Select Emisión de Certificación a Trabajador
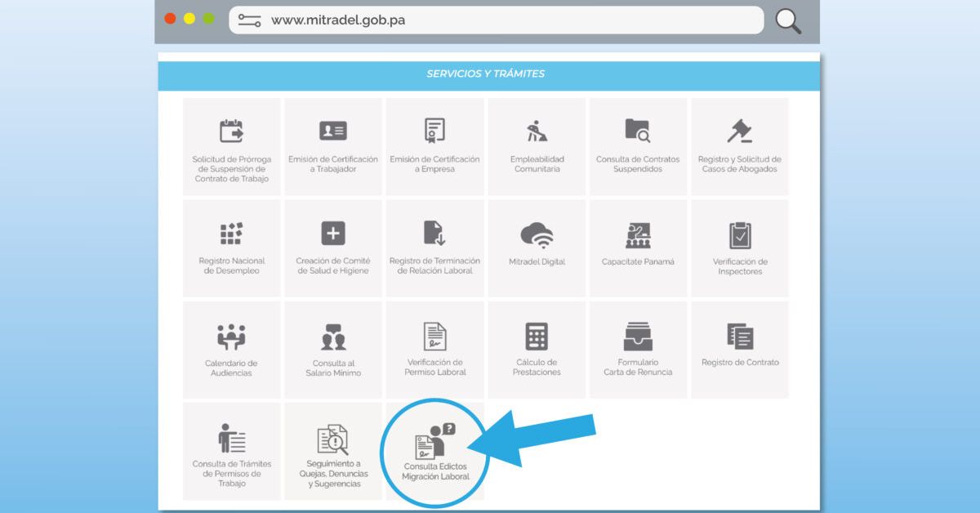This screenshot has height=513, width=980. tap(333, 147)
